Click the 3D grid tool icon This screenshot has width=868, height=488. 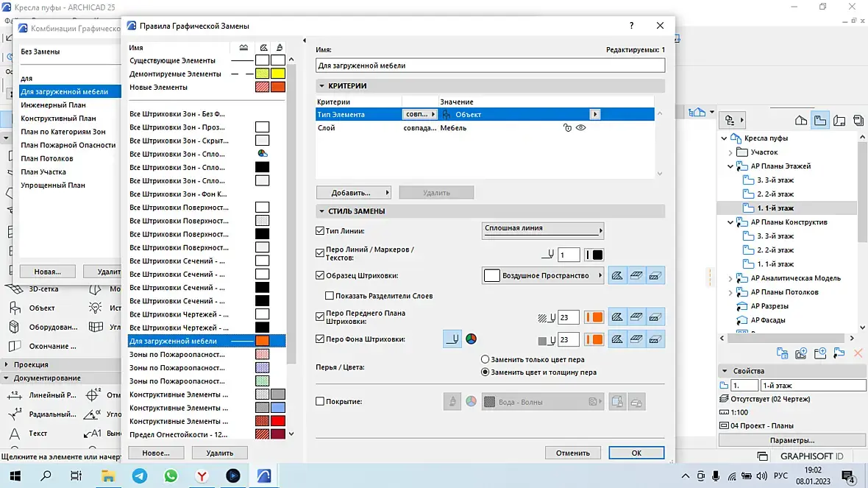pyautogui.click(x=15, y=289)
